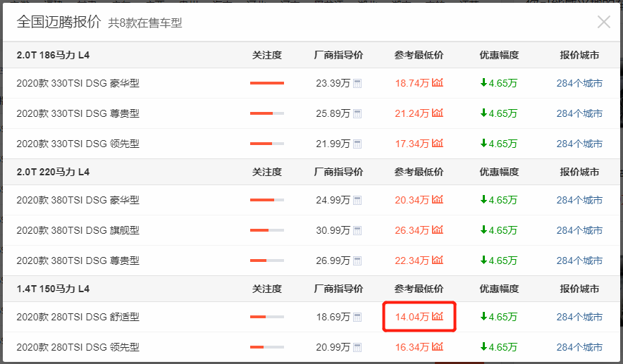This screenshot has width=623, height=364.
Task: Click the 2.0T 220马力 L4 group header
Action: (53, 172)
